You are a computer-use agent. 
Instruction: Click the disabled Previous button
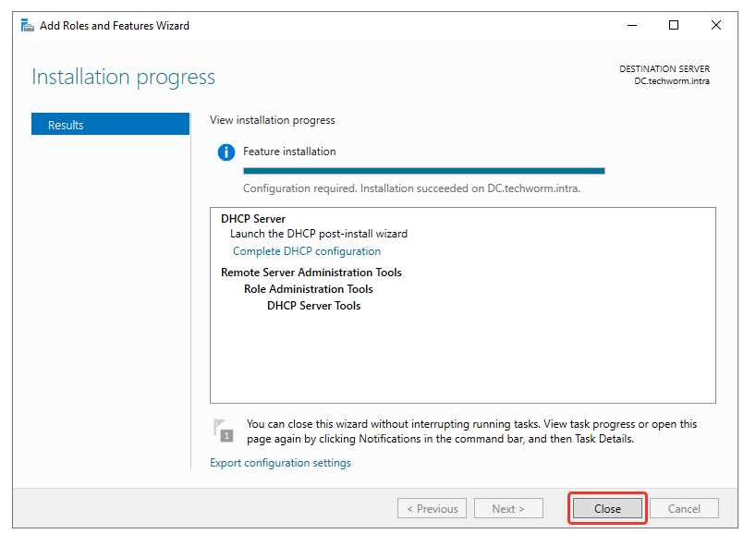432,508
